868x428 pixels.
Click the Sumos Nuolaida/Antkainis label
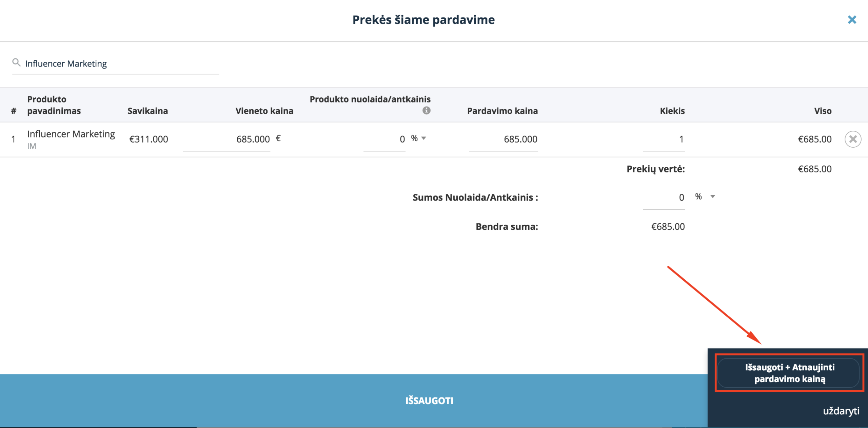(x=475, y=198)
